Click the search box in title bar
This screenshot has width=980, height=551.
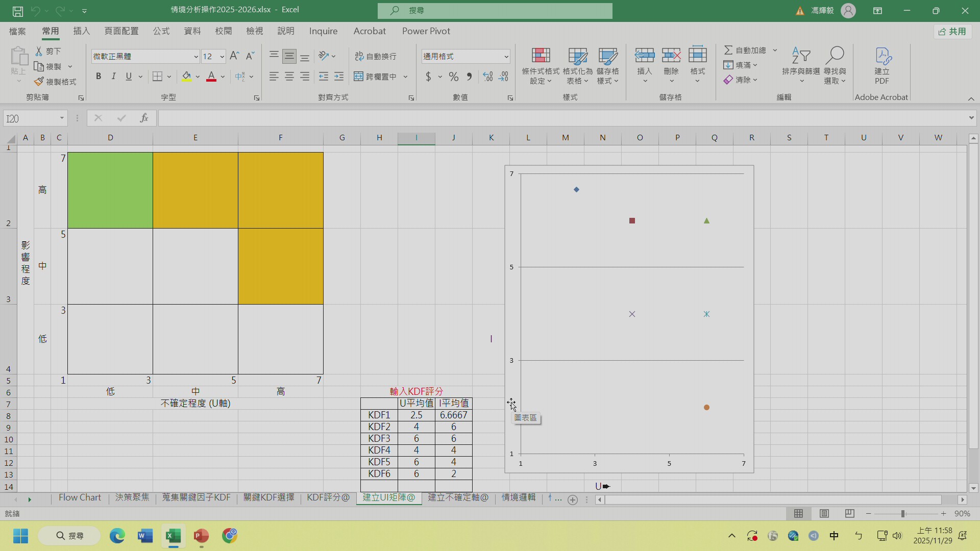point(495,10)
